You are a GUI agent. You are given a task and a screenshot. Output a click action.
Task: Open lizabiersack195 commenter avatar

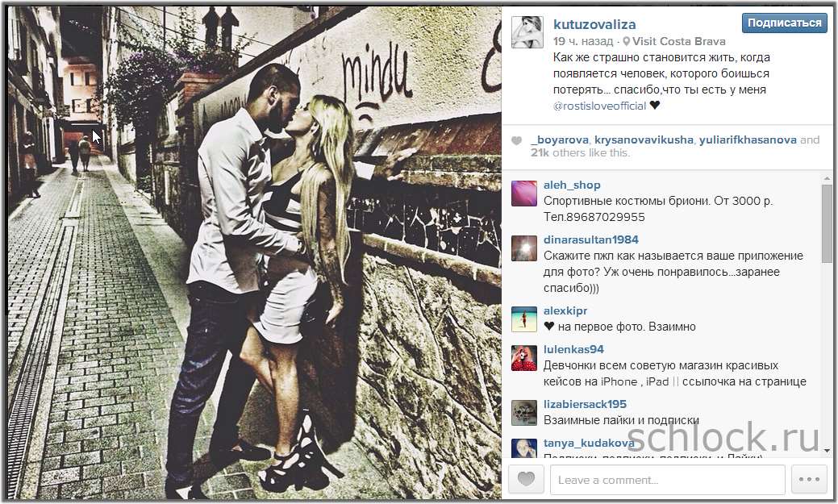click(523, 413)
